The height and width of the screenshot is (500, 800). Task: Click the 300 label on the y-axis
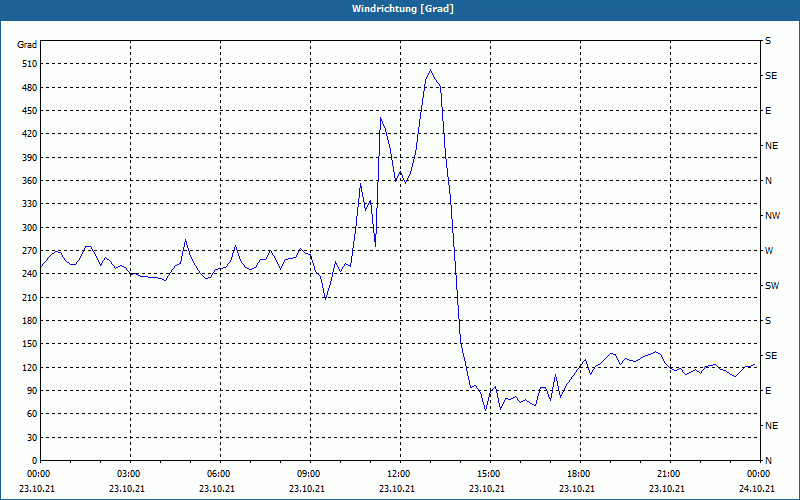tap(30, 228)
